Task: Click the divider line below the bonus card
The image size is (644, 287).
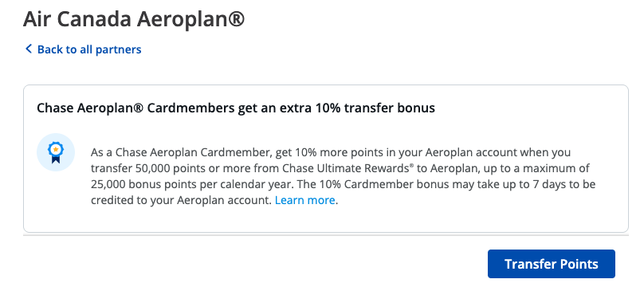Action: [326, 235]
